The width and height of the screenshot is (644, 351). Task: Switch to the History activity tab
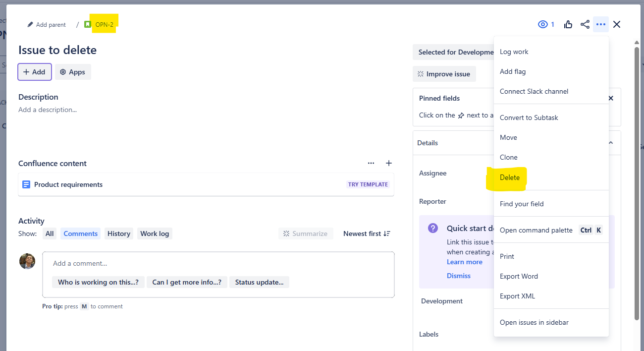119,234
